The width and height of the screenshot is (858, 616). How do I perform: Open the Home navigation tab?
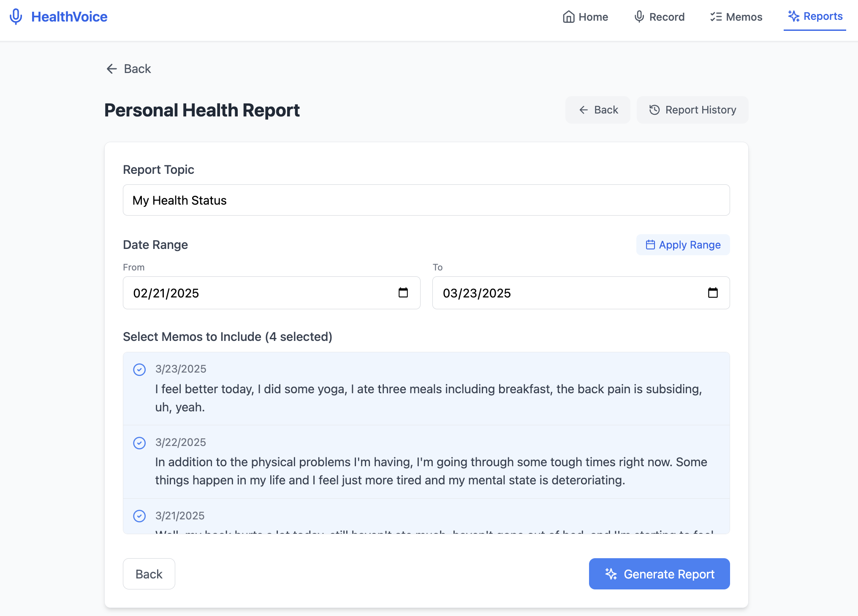[585, 17]
